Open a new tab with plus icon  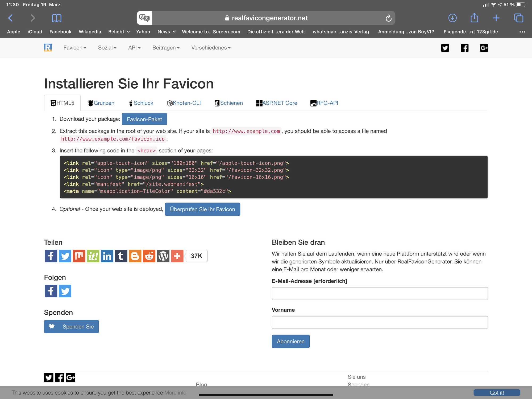pyautogui.click(x=496, y=18)
